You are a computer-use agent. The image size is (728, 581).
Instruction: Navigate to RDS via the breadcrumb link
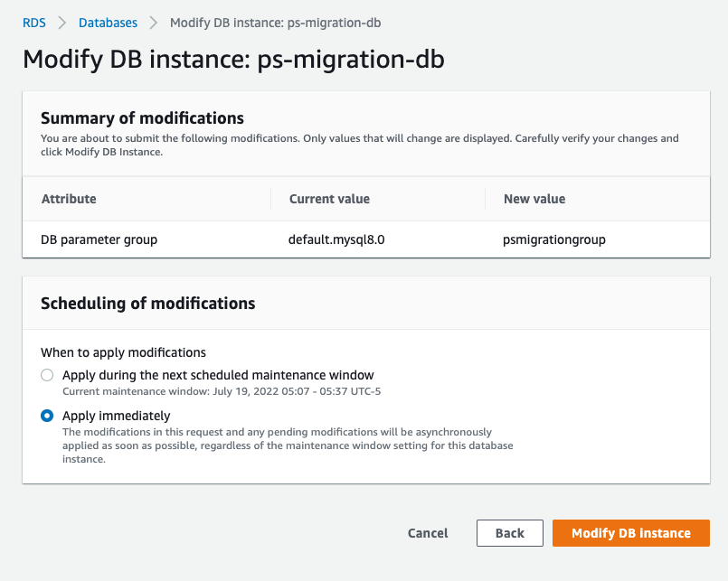[33, 23]
